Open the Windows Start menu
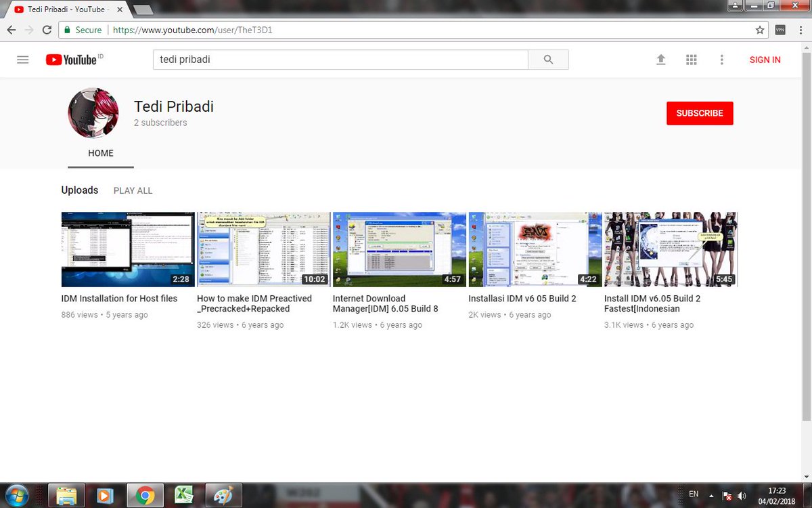 pos(16,495)
